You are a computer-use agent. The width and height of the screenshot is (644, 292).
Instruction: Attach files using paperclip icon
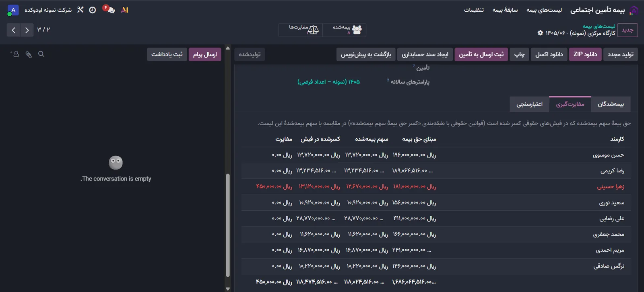pos(29,54)
